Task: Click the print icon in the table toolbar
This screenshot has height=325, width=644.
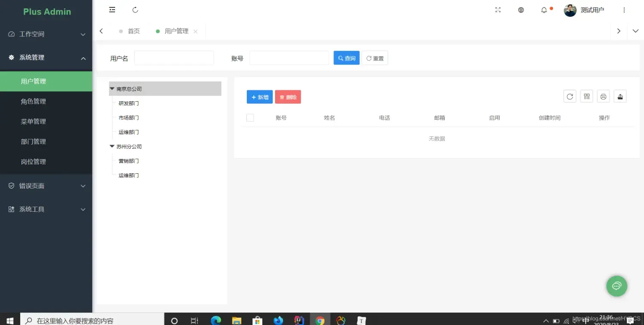Action: point(603,96)
